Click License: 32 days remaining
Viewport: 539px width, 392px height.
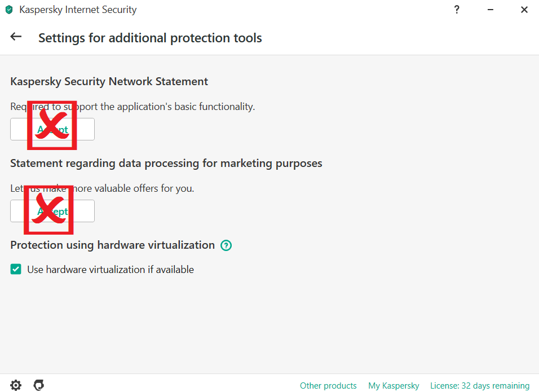[x=480, y=386]
